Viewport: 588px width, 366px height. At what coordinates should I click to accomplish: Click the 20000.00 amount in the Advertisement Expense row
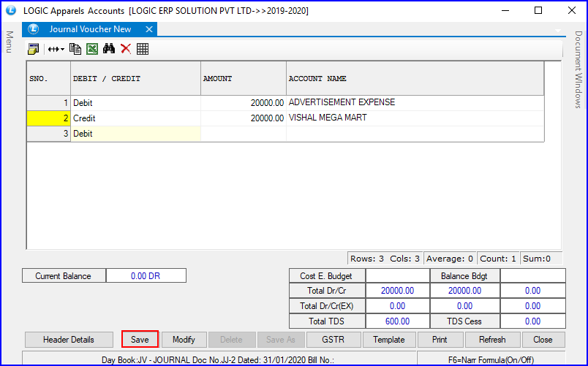[244, 103]
